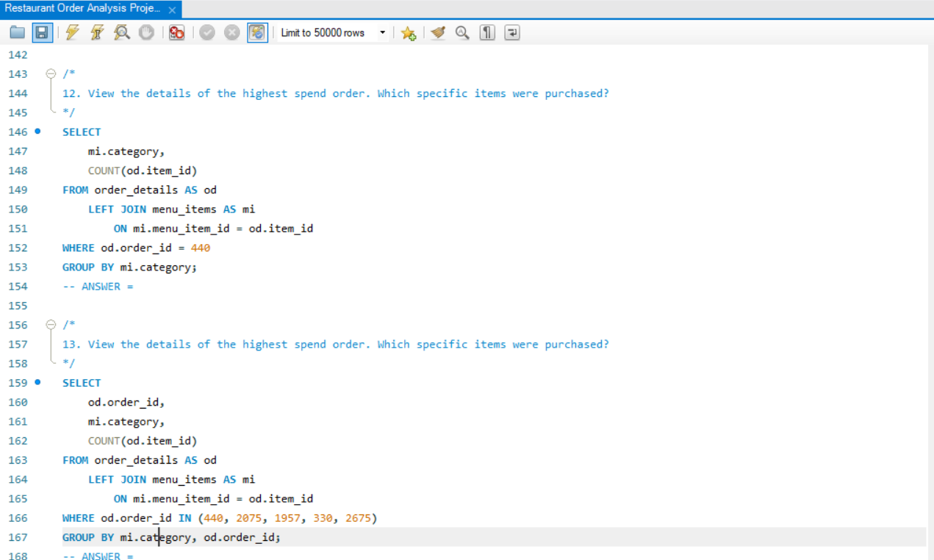Collapse the comment block at line 156

51,324
